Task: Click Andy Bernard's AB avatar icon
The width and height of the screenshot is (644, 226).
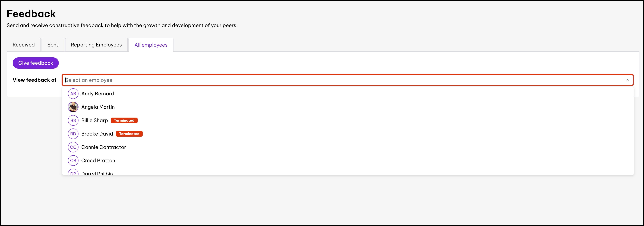Action: (73, 94)
